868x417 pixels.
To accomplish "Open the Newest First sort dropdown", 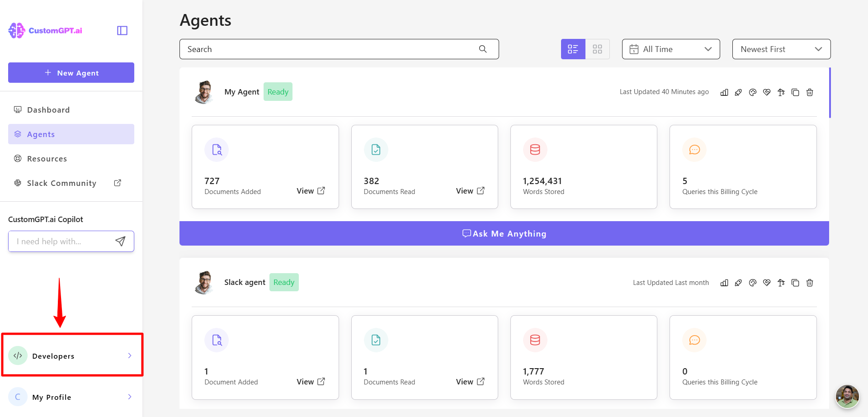I will [x=781, y=49].
